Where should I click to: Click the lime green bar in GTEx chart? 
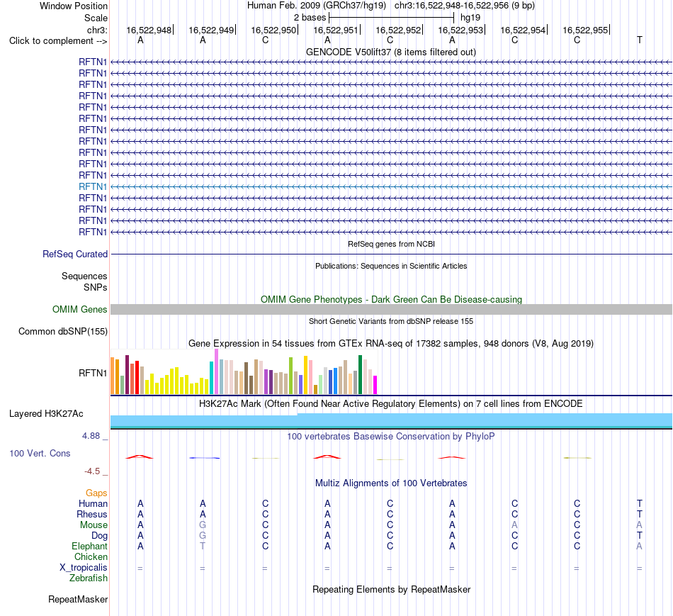[x=290, y=376]
